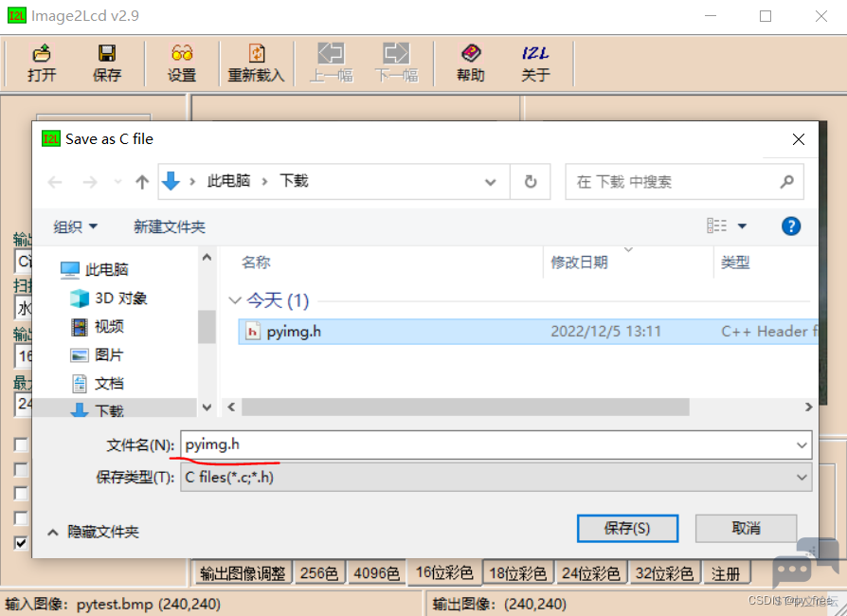Switch to 256色 tab
847x616 pixels.
tap(318, 572)
